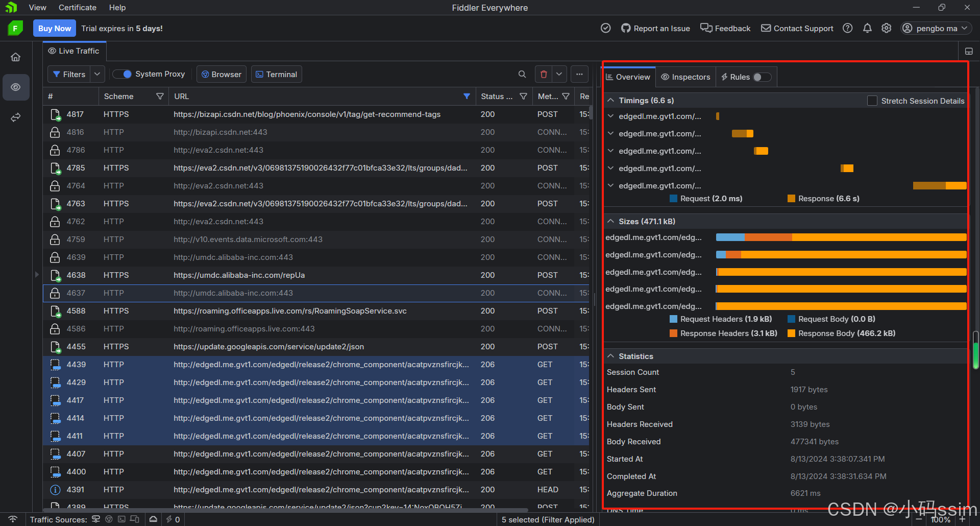Screen dimensions: 980x526
Task: Check the Stretch Session Details checkbox
Action: pos(872,101)
